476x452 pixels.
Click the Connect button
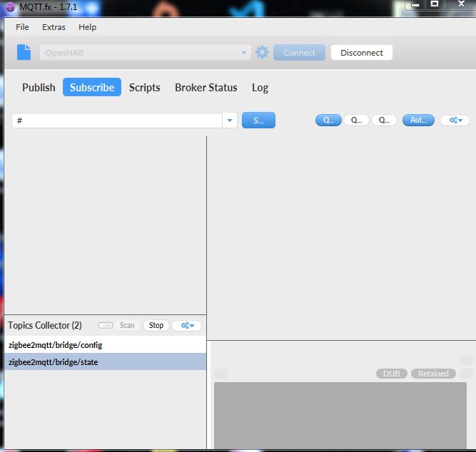(x=299, y=53)
